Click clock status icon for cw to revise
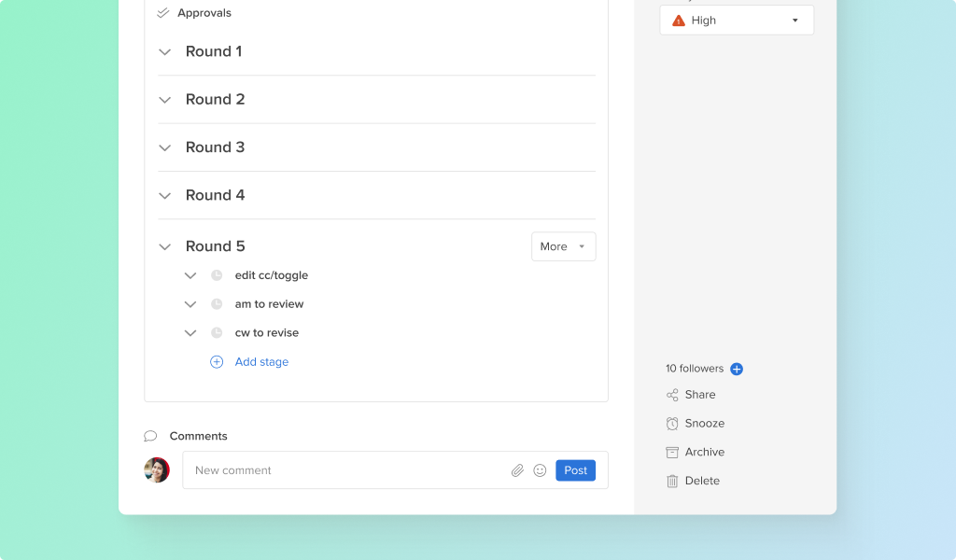Screen dimensions: 956x560 [x=217, y=333]
